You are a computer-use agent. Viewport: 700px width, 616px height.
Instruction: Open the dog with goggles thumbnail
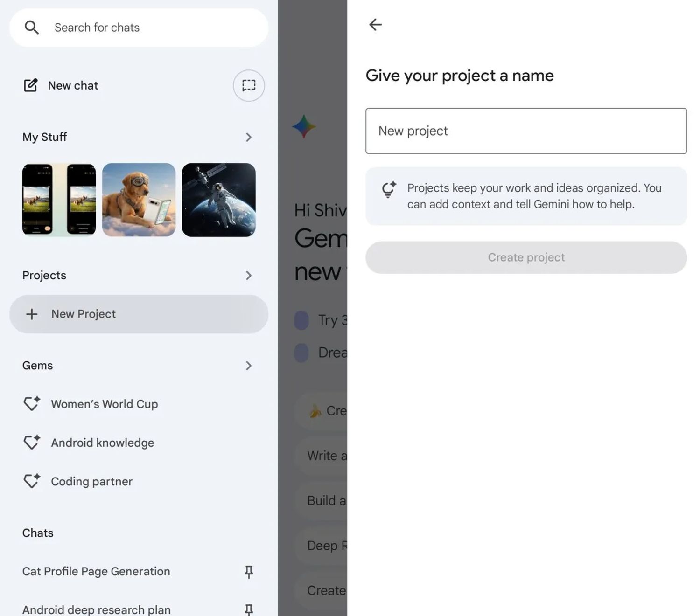click(x=139, y=200)
